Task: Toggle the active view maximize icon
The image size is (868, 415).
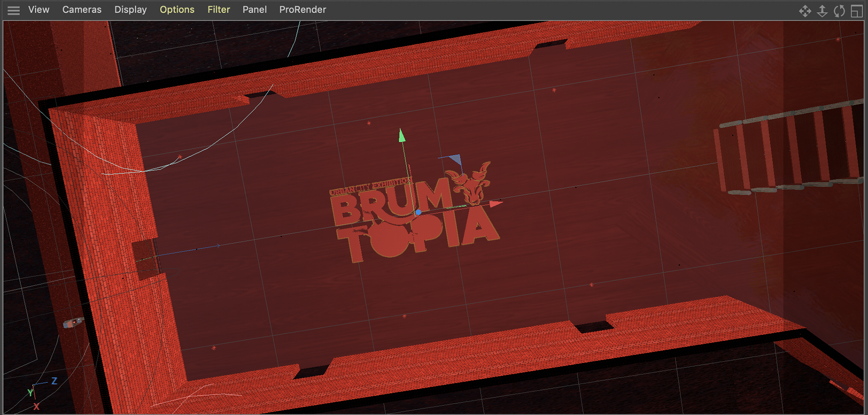Action: coord(857,11)
